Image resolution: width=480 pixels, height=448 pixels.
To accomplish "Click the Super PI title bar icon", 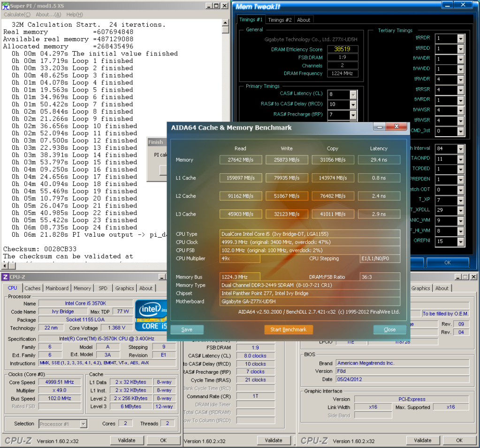I will [x=5, y=6].
